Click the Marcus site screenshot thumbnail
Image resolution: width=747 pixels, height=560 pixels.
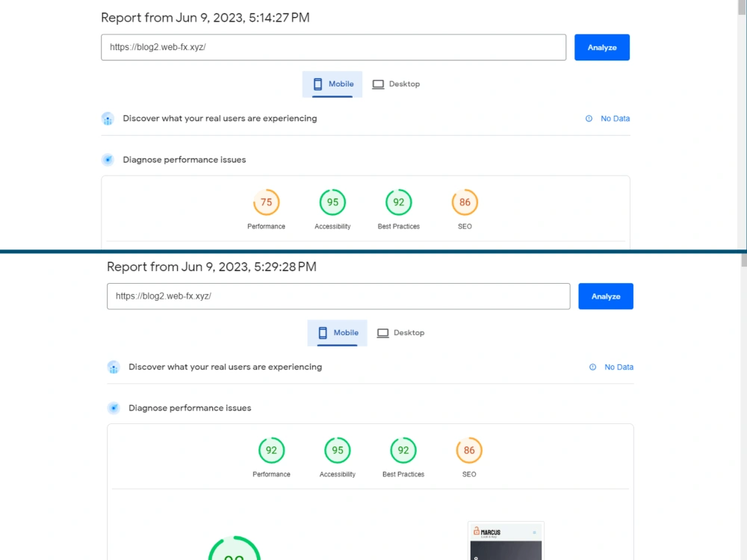[x=506, y=541]
